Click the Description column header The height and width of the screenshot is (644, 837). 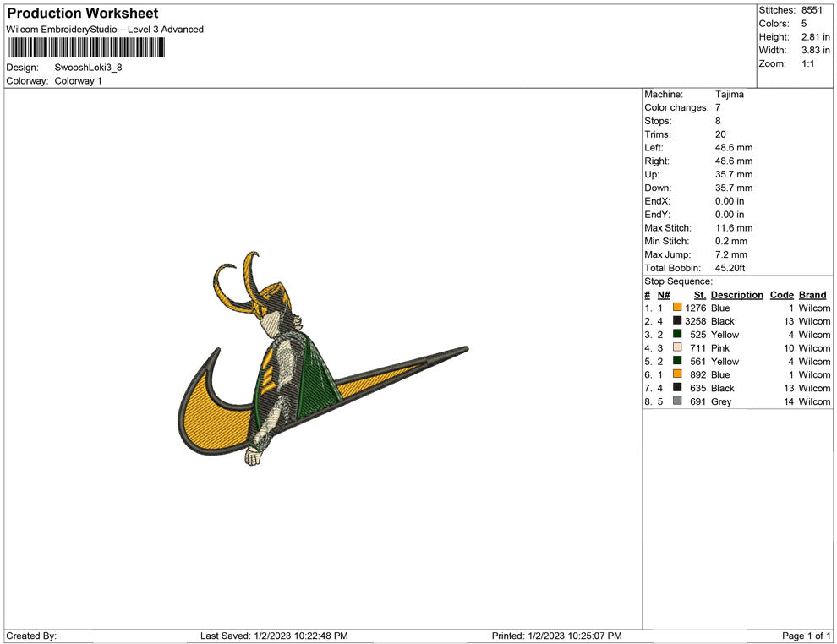[736, 295]
